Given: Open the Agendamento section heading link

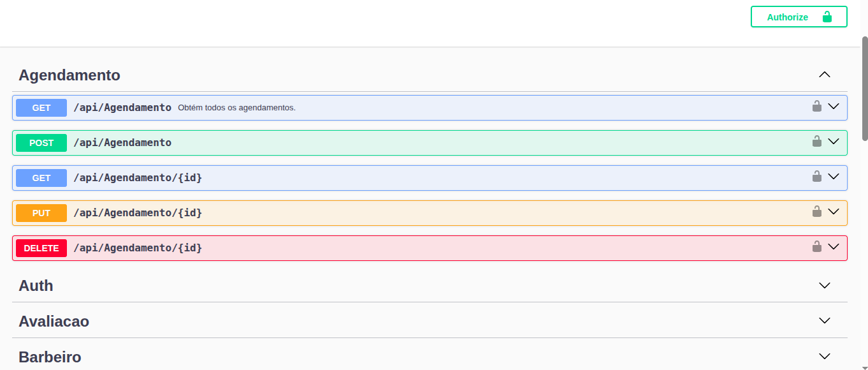Looking at the screenshot, I should (x=69, y=75).
